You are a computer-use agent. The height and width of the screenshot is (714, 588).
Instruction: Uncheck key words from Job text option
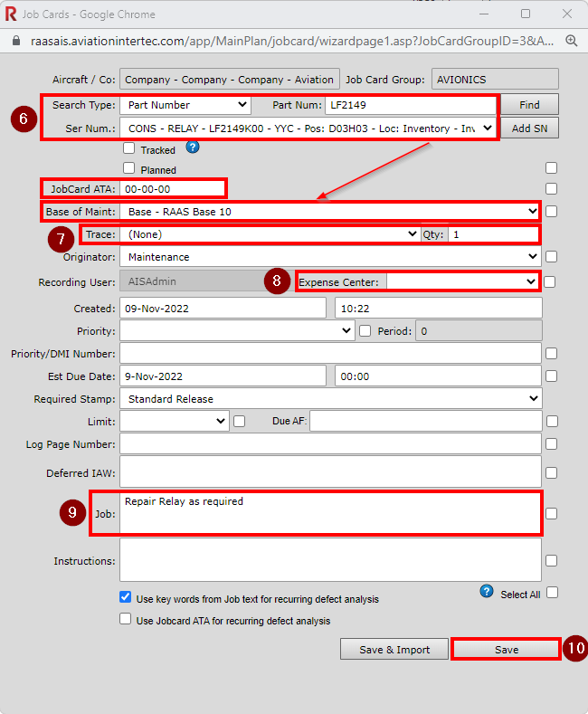click(x=126, y=598)
